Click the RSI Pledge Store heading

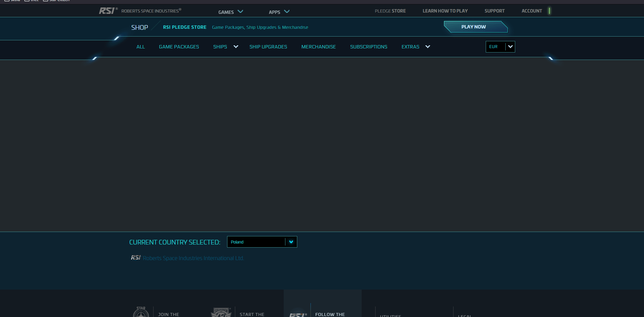pos(184,27)
